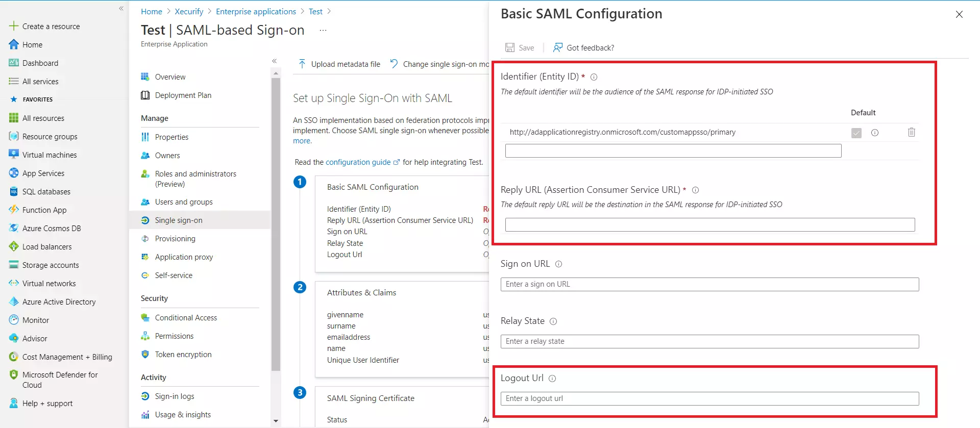980x428 pixels.
Task: Open the ellipsis more options next to title
Action: coord(323,30)
